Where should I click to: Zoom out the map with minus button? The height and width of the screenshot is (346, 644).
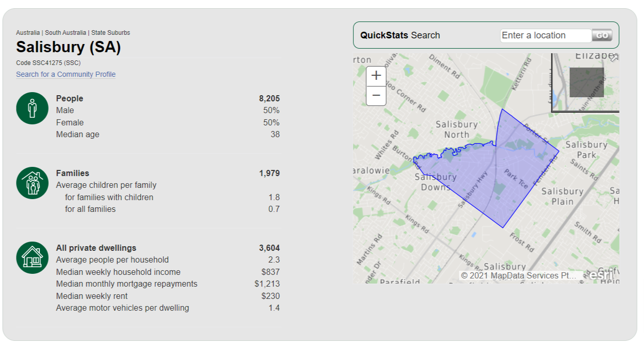pos(376,95)
